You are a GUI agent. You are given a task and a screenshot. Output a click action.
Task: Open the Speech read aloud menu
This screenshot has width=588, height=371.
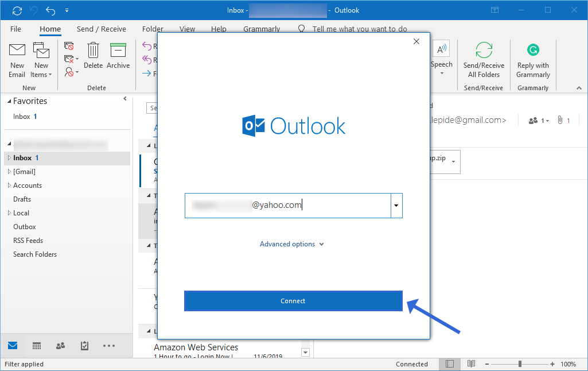(441, 58)
